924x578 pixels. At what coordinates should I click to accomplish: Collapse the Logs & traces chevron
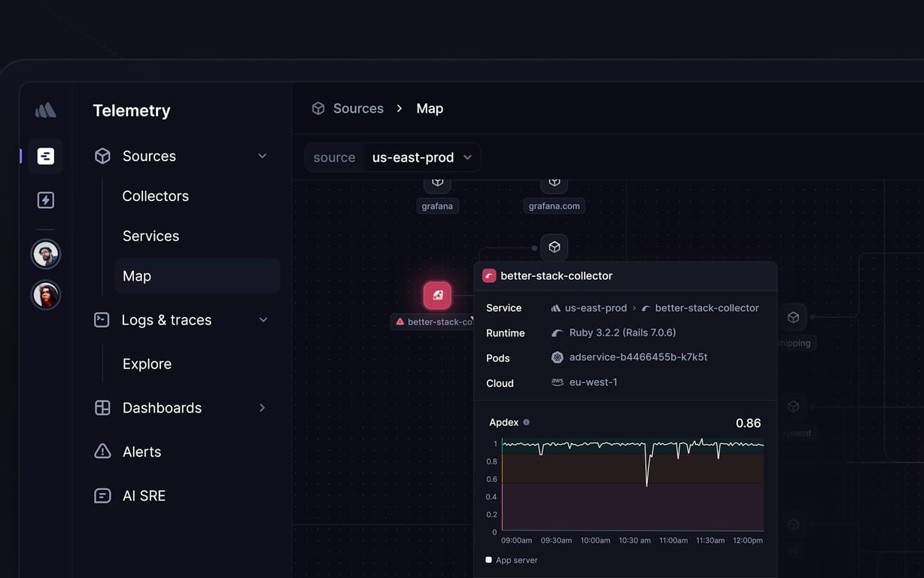[263, 320]
